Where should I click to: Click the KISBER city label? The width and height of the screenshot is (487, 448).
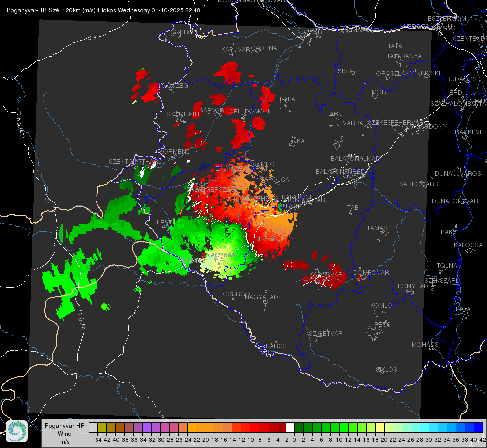coord(349,71)
